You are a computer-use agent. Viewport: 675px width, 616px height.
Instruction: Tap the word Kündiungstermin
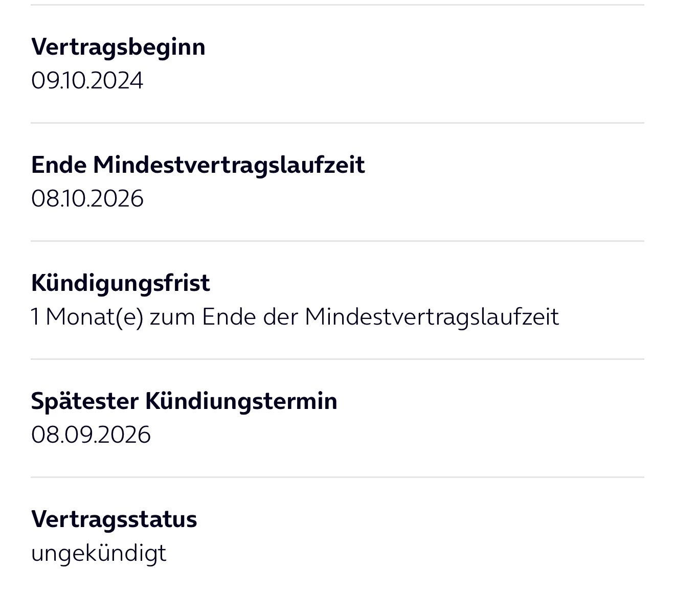[241, 401]
